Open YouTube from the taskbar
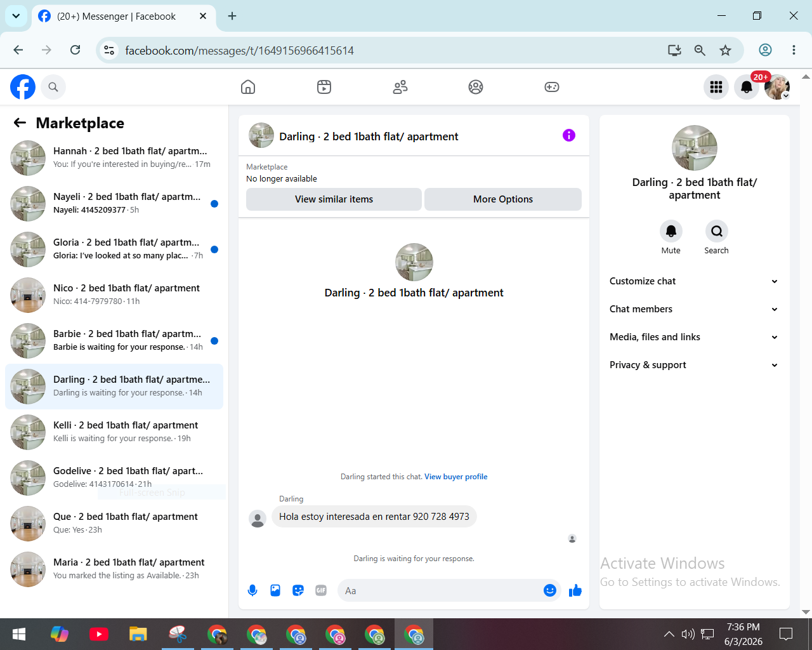The width and height of the screenshot is (812, 650). (99, 633)
